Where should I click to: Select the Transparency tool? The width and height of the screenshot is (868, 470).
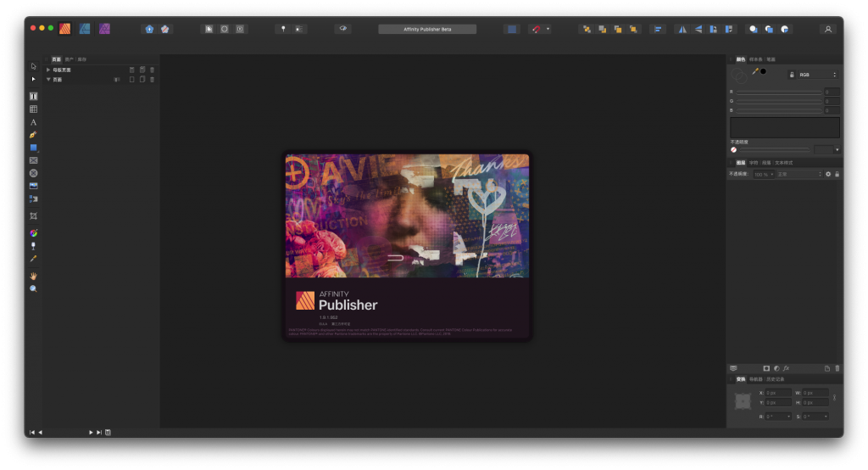point(33,245)
